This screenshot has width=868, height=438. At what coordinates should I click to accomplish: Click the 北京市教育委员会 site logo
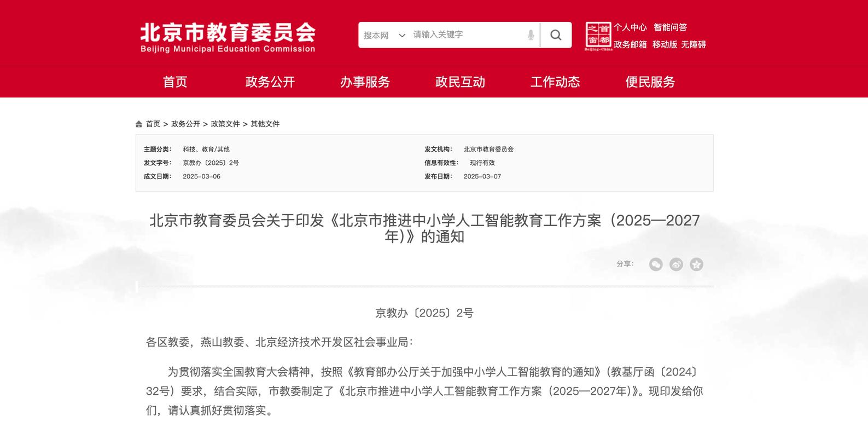[228, 37]
